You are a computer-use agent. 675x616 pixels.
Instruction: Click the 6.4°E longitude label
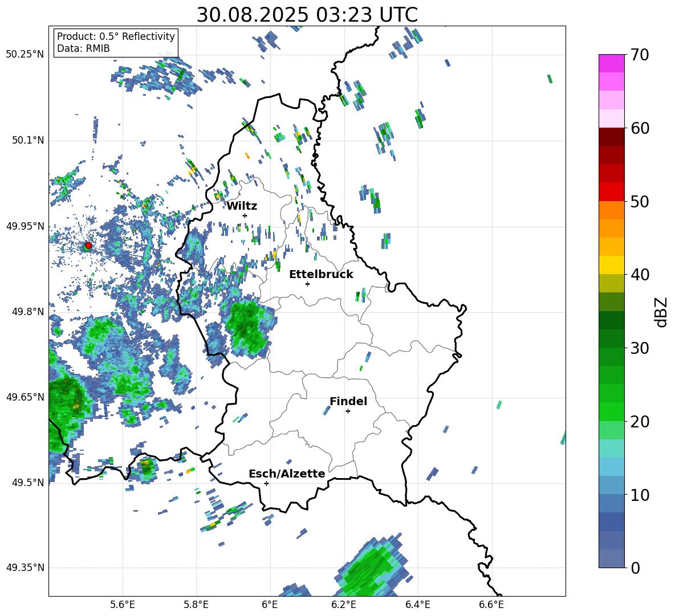[x=417, y=605]
